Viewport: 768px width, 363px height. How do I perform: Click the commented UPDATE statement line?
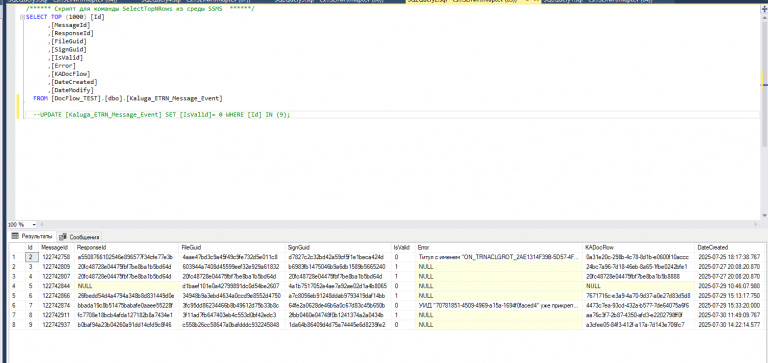tap(162, 115)
